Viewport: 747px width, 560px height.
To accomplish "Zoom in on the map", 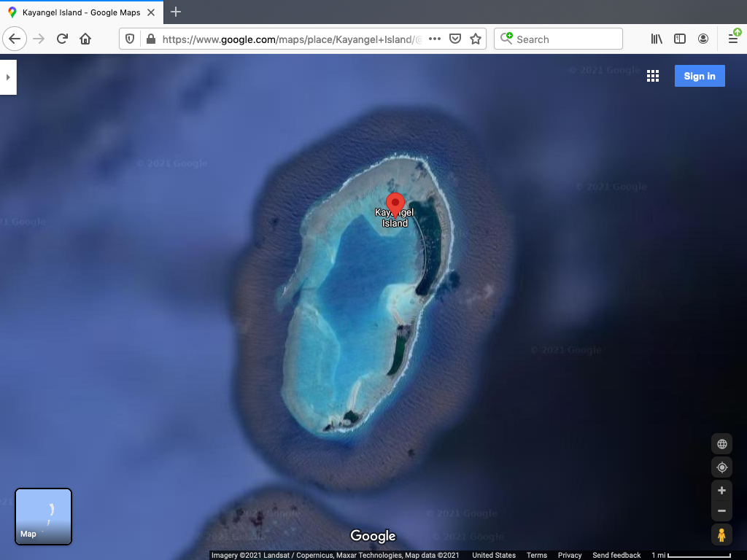I will tap(721, 491).
